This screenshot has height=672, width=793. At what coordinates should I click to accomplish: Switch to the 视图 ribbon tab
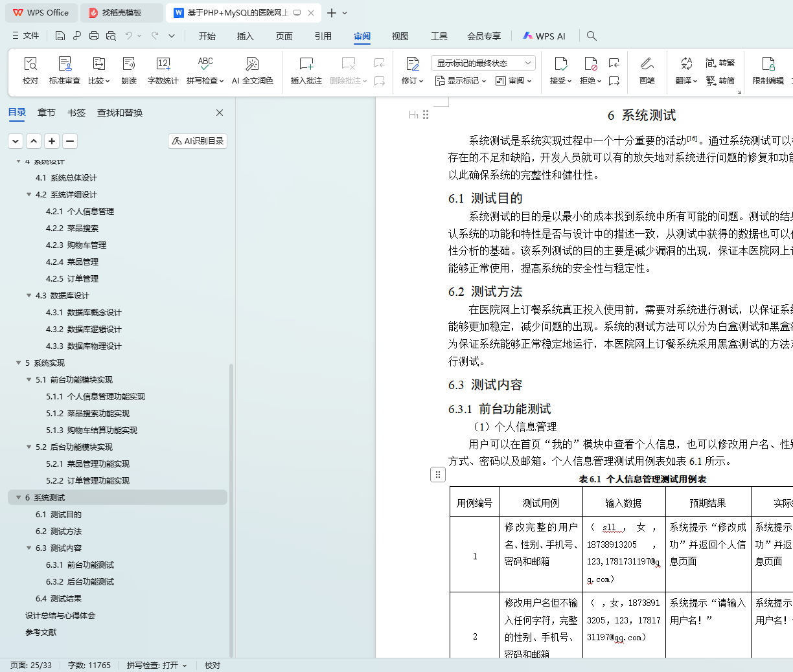point(400,36)
